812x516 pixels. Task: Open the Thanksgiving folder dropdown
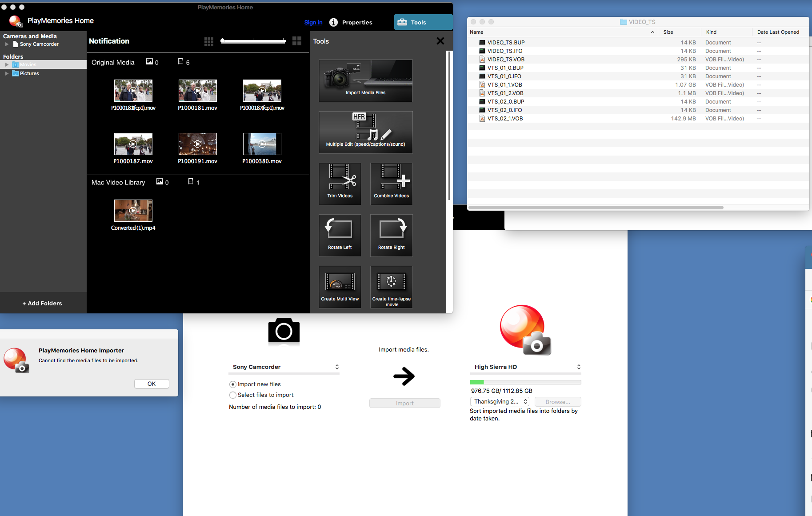click(500, 401)
